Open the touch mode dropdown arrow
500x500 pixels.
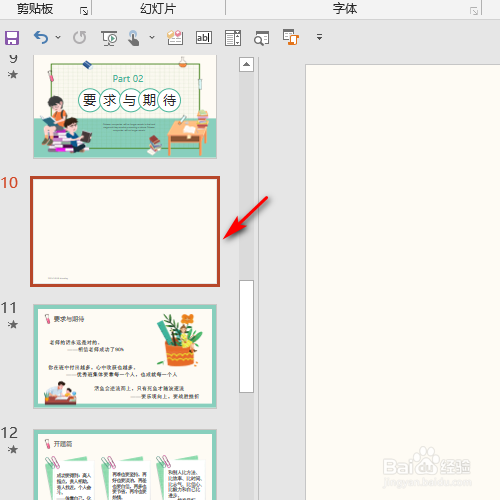tap(152, 37)
